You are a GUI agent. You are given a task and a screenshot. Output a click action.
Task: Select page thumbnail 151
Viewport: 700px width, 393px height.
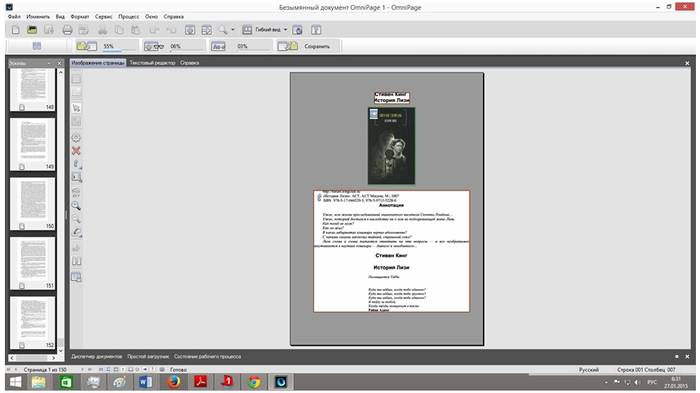point(33,263)
